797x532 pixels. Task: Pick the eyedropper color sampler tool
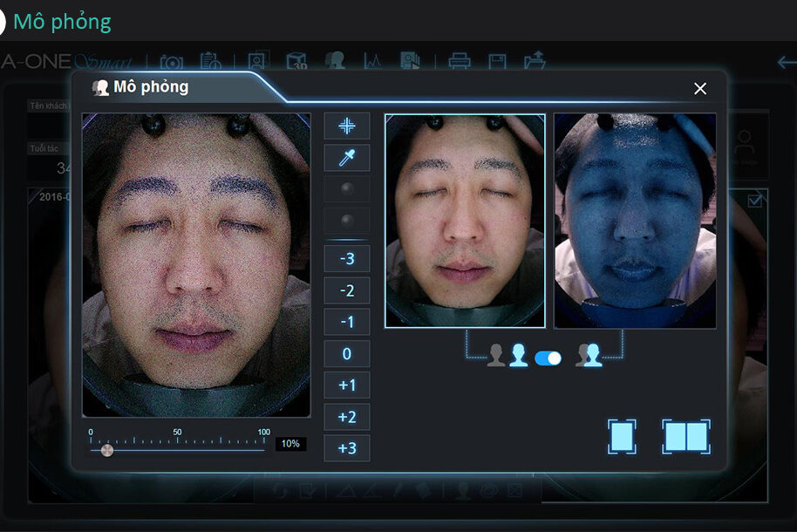(x=347, y=158)
